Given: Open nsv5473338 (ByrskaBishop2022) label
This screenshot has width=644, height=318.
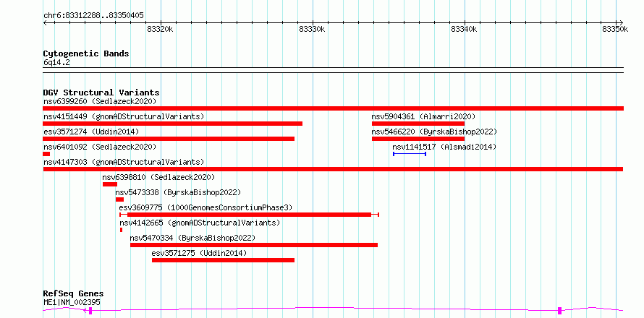Looking at the screenshot, I should 178,192.
